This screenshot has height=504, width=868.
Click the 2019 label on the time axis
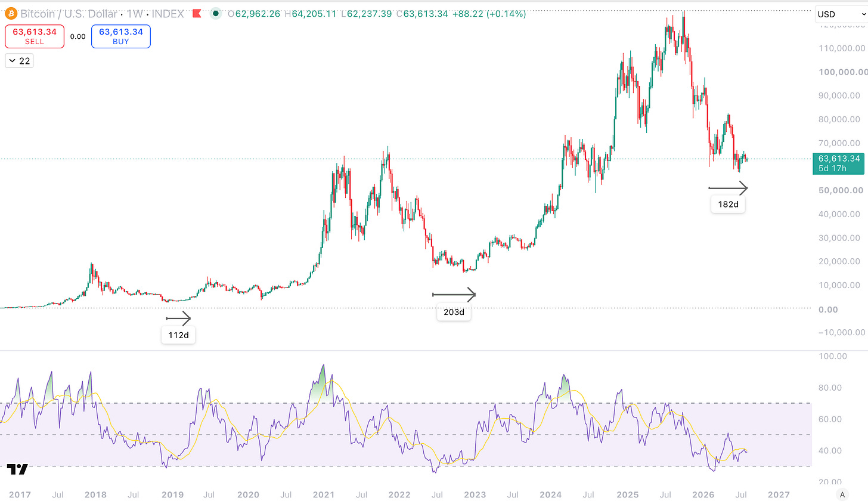coord(172,494)
